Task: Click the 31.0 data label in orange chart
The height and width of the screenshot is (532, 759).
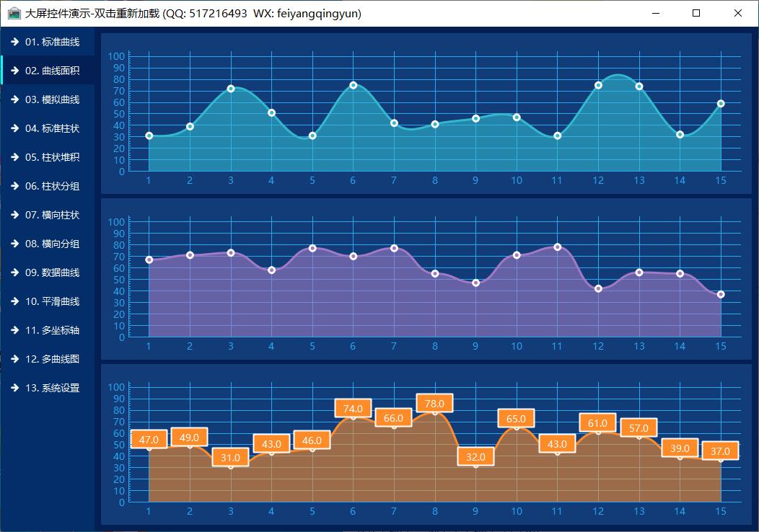Action: 230,458
